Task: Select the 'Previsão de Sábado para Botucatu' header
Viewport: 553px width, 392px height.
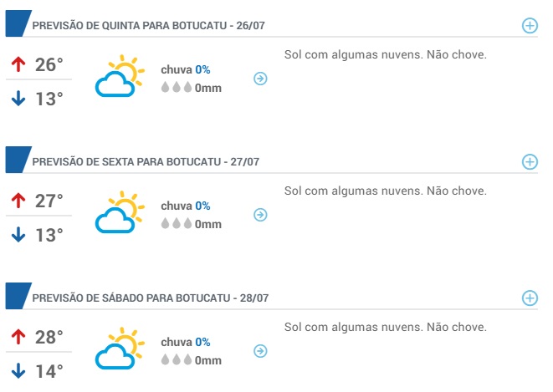Action: pyautogui.click(x=151, y=298)
